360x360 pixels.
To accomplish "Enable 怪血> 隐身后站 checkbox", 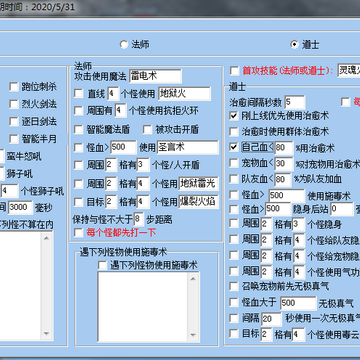I will [x=234, y=209].
